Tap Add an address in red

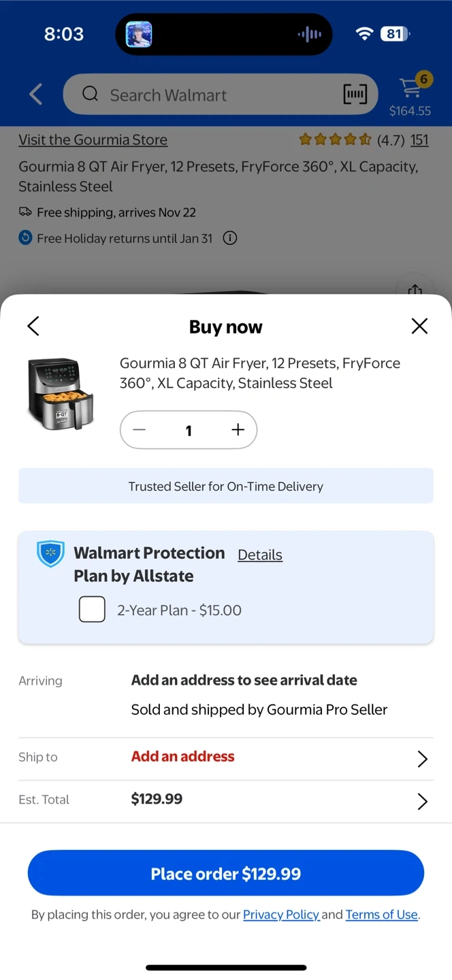(x=182, y=756)
